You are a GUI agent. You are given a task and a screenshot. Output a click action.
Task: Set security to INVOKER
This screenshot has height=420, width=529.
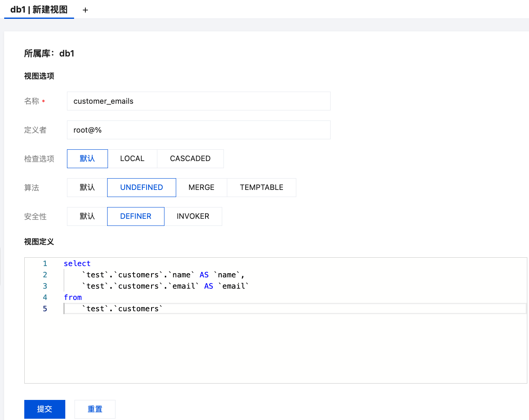pyautogui.click(x=193, y=217)
